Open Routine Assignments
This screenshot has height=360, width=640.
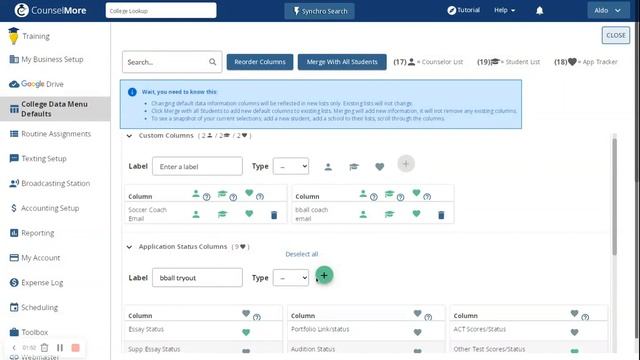(x=55, y=134)
